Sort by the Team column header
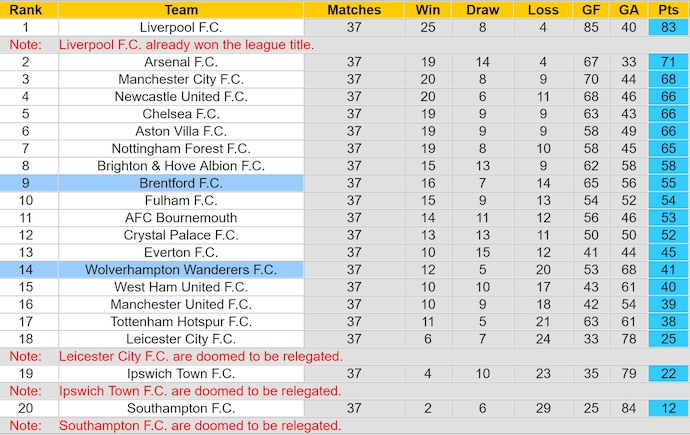690x435 pixels. (x=181, y=10)
